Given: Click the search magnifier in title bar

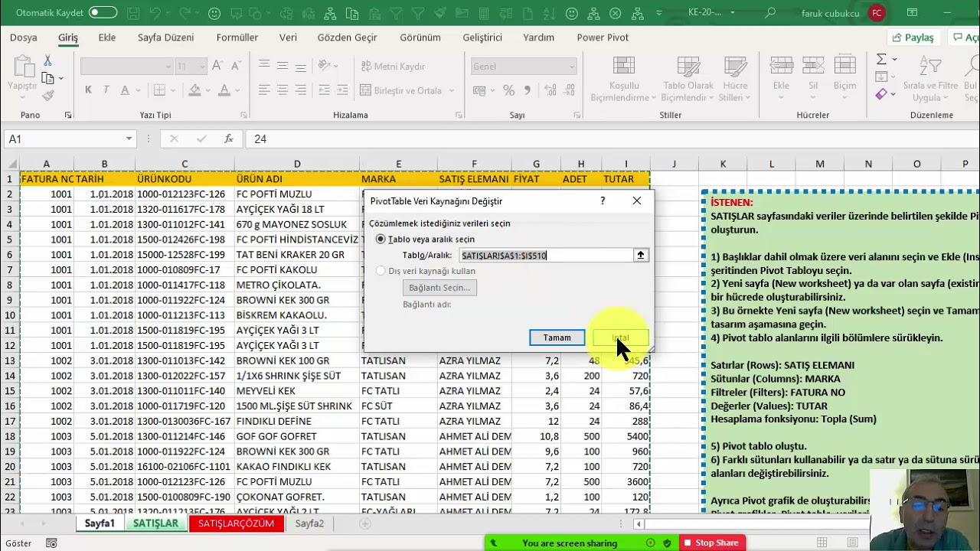Looking at the screenshot, I should click(x=770, y=13).
